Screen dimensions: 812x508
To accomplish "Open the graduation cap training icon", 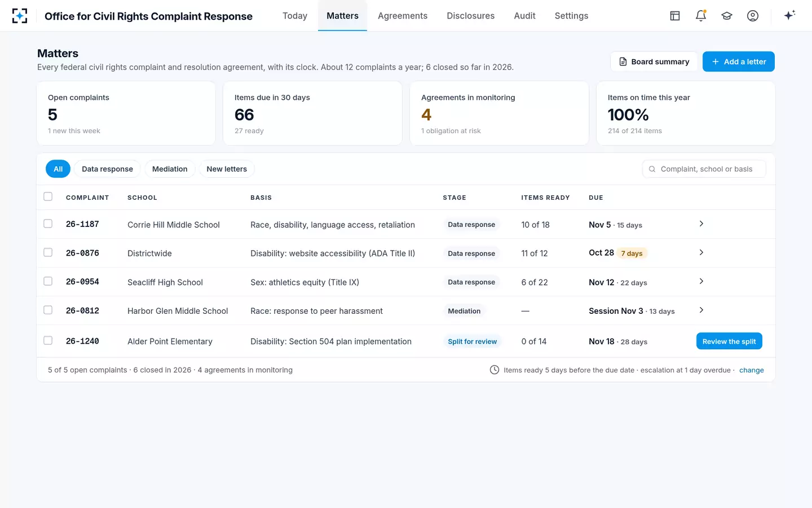I will point(727,16).
